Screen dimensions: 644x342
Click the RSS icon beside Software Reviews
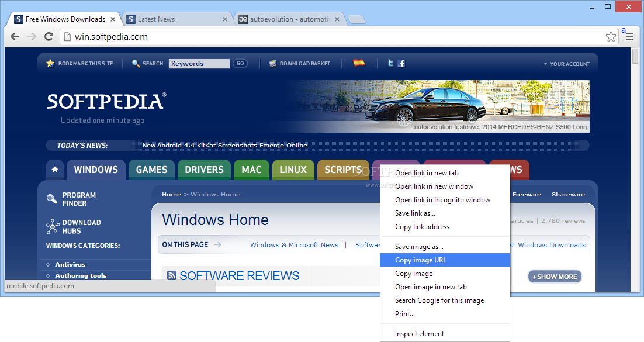click(172, 275)
